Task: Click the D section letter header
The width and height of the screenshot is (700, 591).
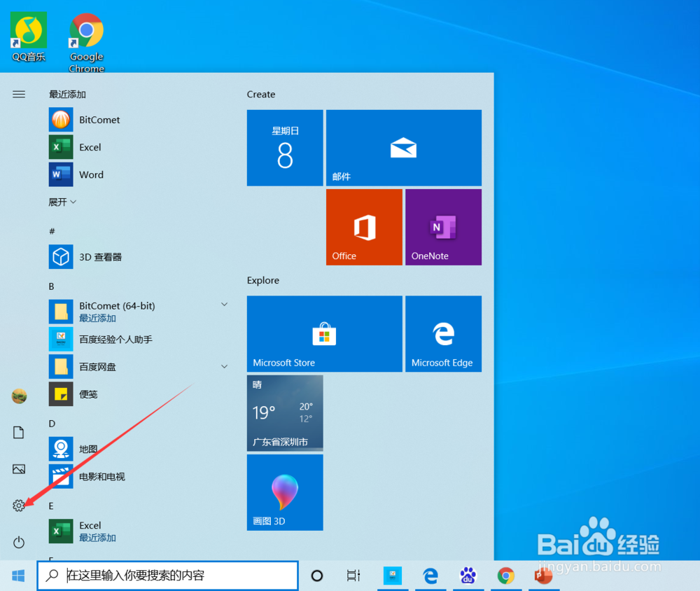Action: point(52,424)
